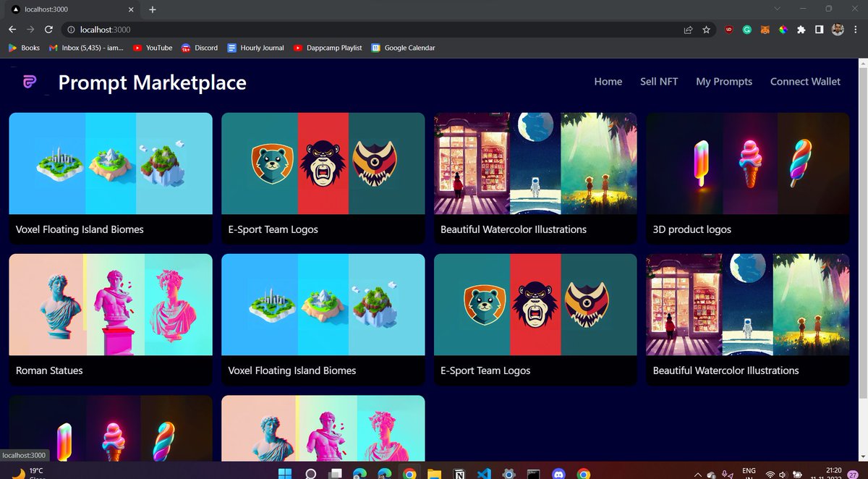
Task: Go to the Home nav link
Action: coord(608,82)
